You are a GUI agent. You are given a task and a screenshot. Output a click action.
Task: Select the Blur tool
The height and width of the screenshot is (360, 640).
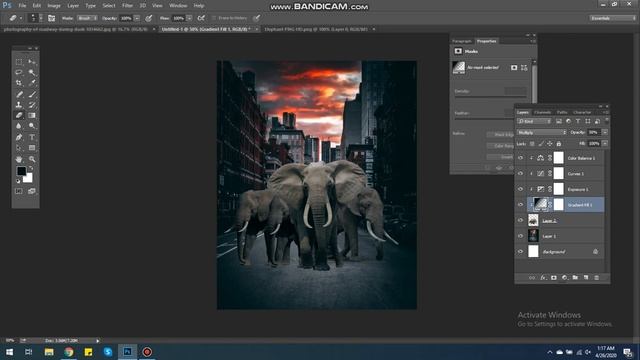coord(19,126)
